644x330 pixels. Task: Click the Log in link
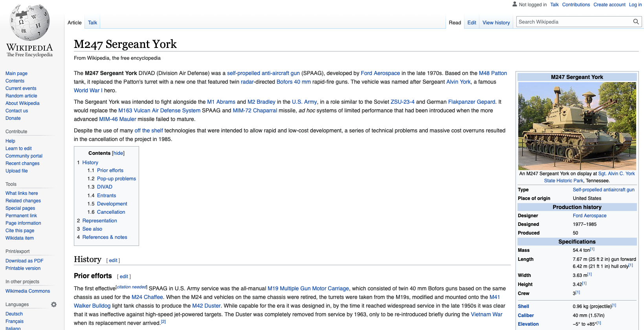click(x=635, y=5)
